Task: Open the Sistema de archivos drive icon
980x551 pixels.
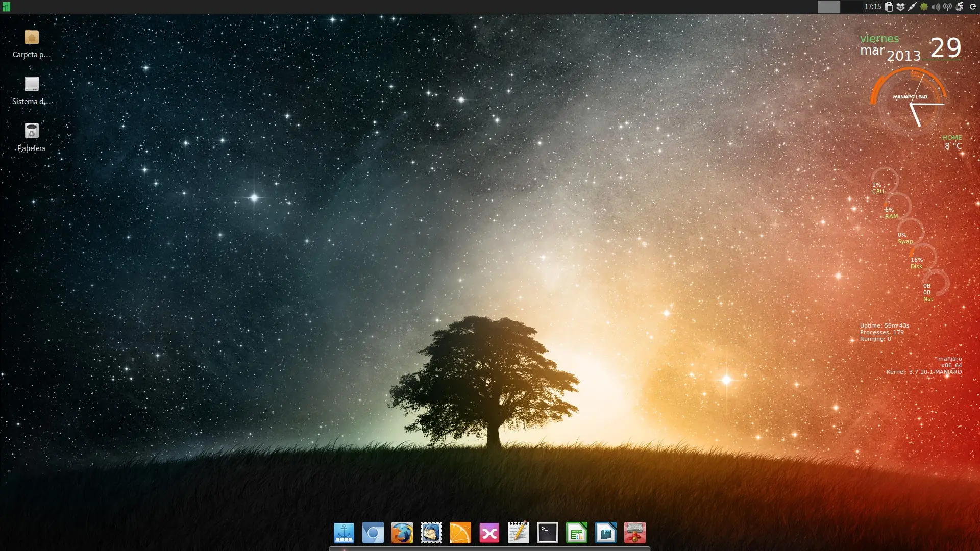Action: [31, 84]
